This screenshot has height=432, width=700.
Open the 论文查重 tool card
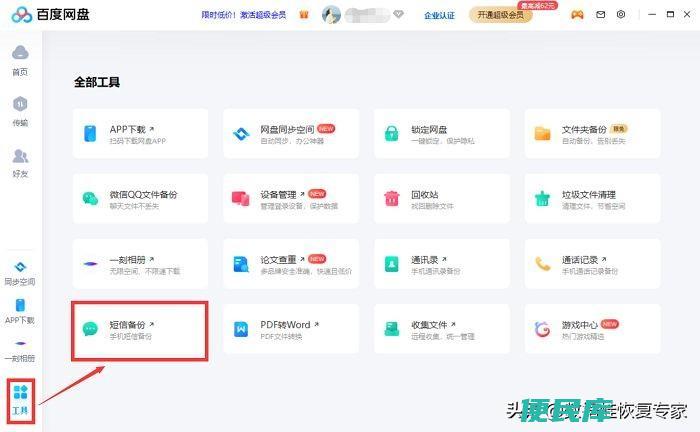(291, 264)
